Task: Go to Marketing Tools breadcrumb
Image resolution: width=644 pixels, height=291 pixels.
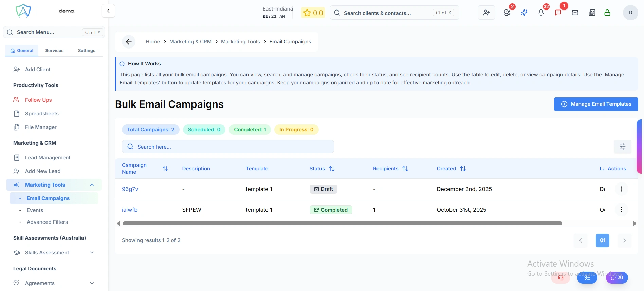Action: (240, 42)
